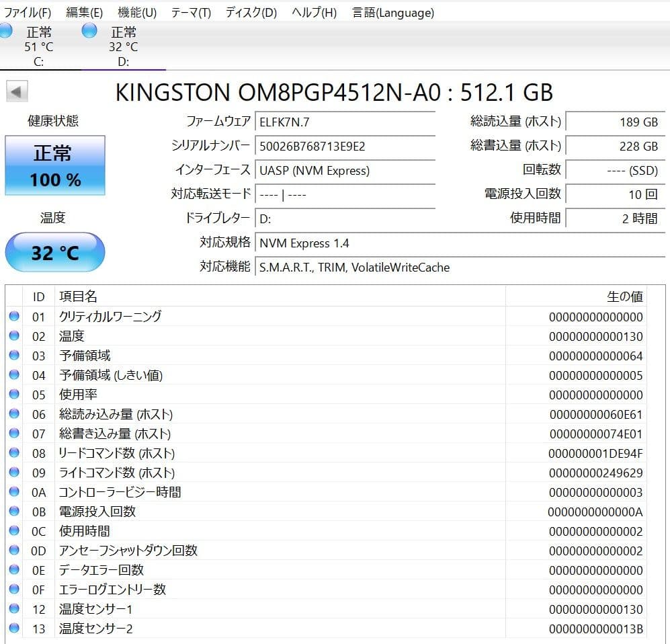Screen dimensions: 670x644
Task: Click the 健康状態 label
Action: pyautogui.click(x=53, y=121)
